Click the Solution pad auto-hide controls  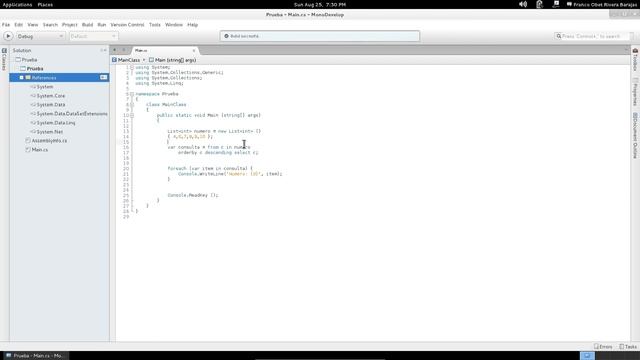pos(103,50)
